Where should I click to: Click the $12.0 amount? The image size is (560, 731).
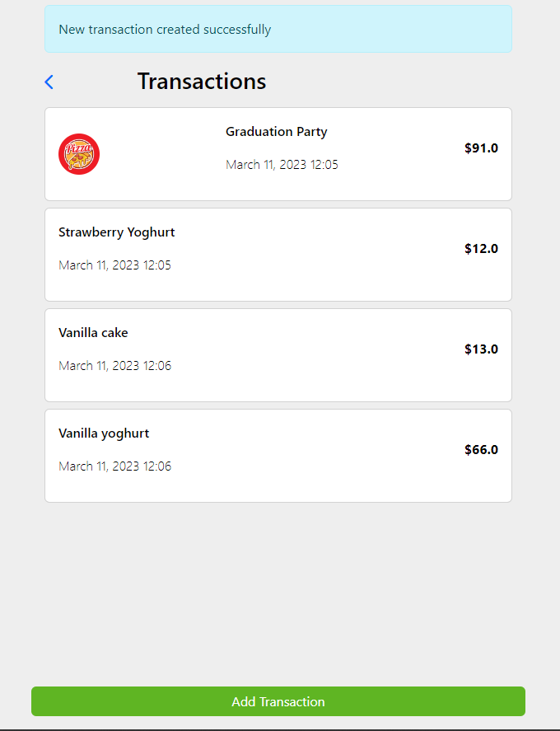(481, 249)
